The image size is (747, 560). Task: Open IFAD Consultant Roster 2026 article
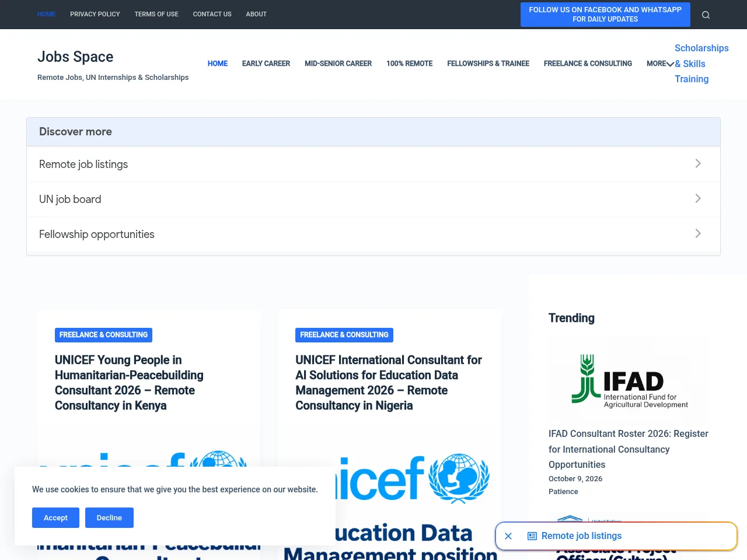(629, 449)
